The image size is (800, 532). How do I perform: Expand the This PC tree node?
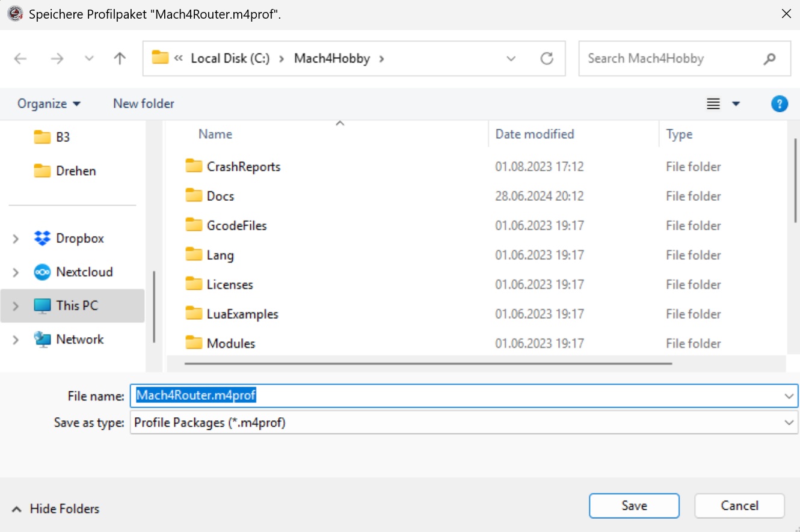[x=16, y=306]
